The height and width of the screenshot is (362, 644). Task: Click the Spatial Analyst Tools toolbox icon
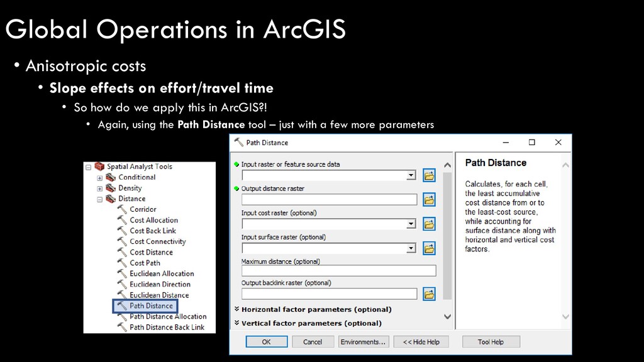(x=99, y=166)
